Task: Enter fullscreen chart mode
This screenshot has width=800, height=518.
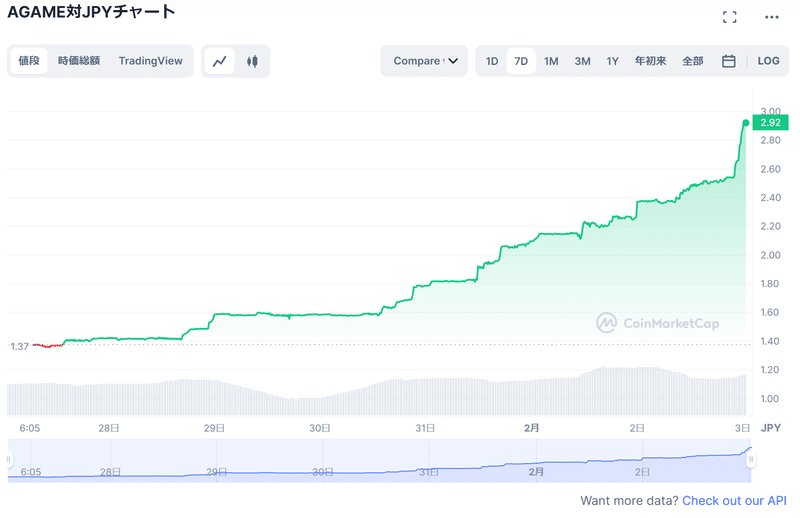Action: tap(730, 17)
